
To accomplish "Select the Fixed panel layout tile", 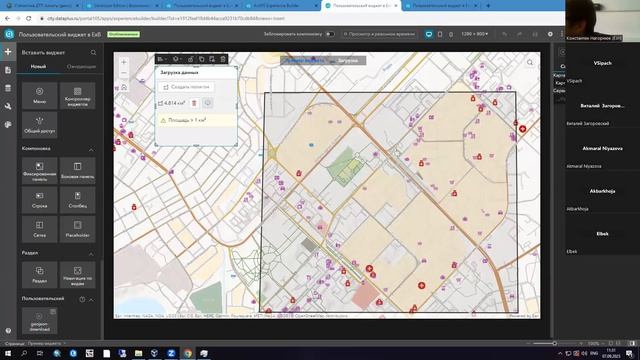I will [40, 171].
